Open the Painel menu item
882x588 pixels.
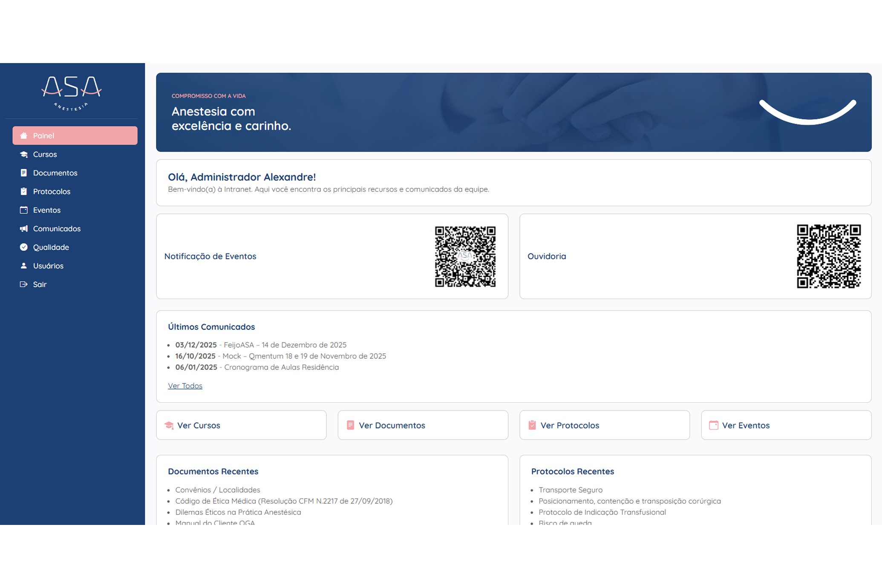(x=75, y=135)
